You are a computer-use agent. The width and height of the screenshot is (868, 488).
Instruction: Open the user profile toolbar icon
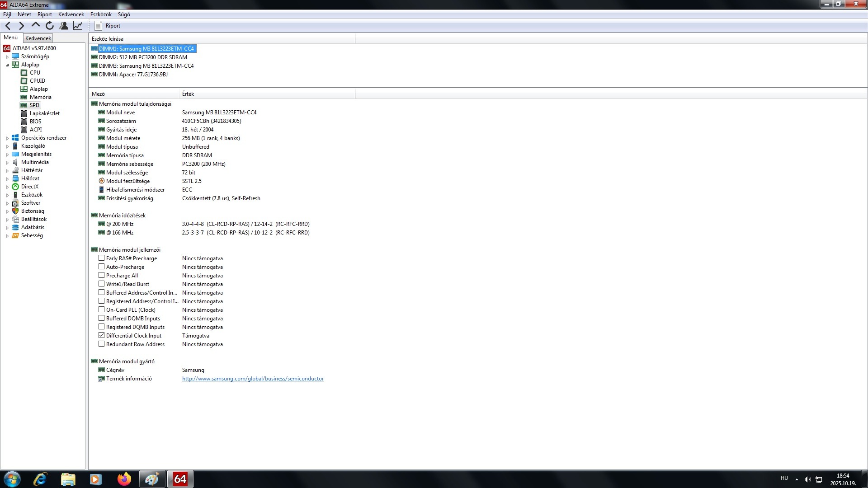point(64,26)
